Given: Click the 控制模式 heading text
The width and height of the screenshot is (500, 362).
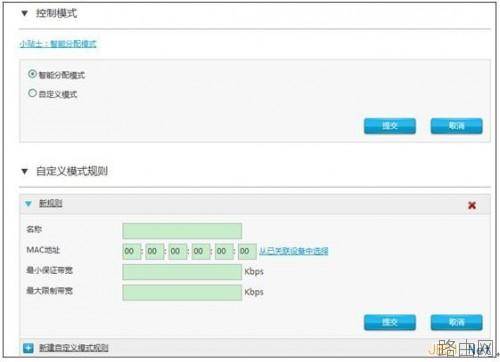Looking at the screenshot, I should 56,14.
